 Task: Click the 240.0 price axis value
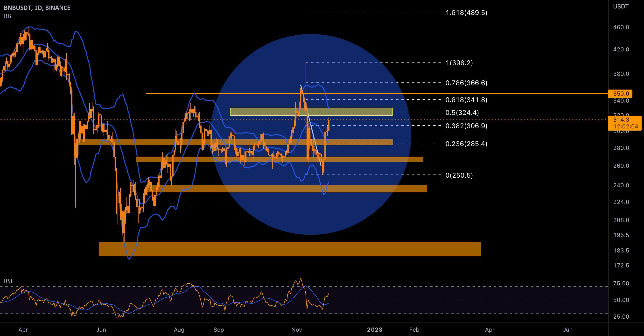click(621, 185)
